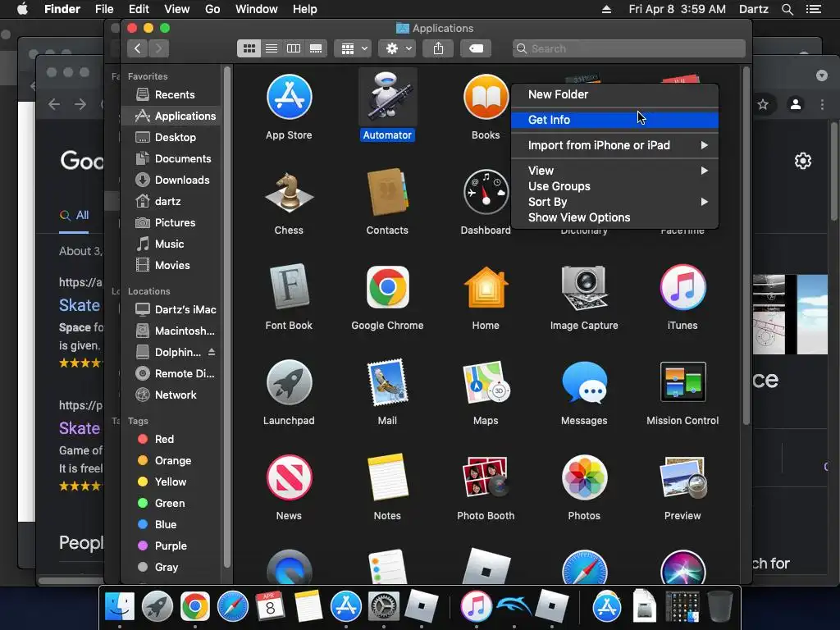The width and height of the screenshot is (840, 630).
Task: Open Desktop in Finder sidebar
Action: pos(171,138)
